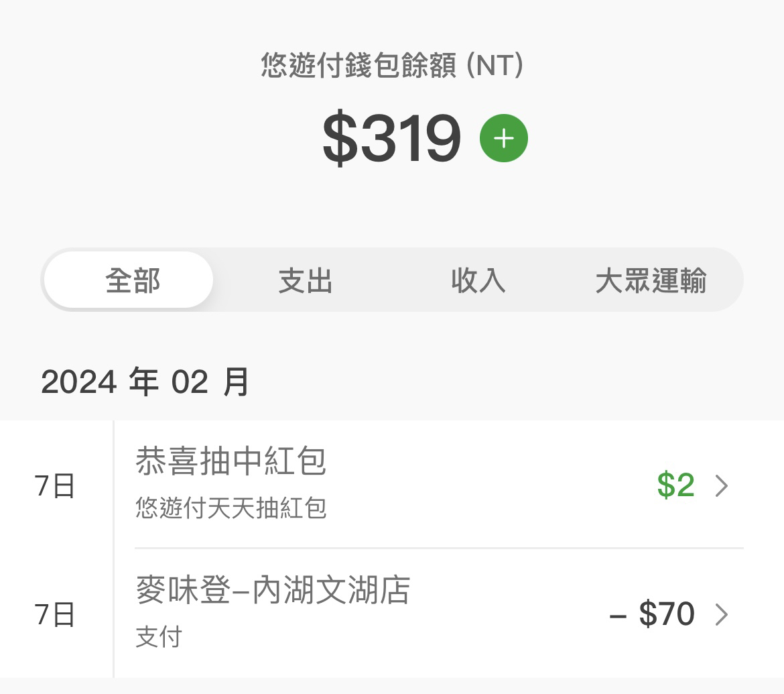Tap the $319 wallet balance
This screenshot has height=694, width=784.
391,139
